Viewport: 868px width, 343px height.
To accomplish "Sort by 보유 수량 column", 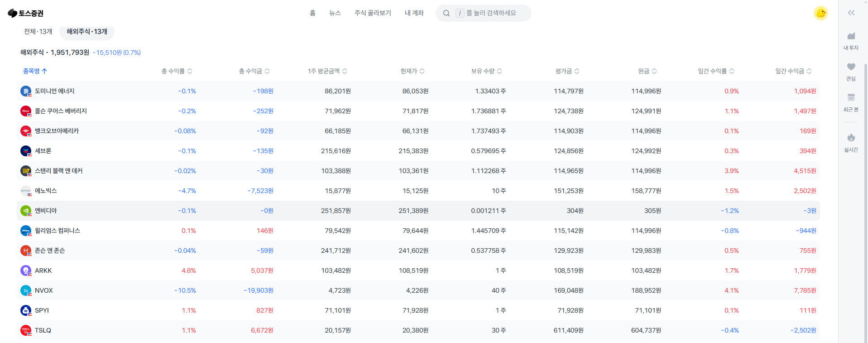I will 486,71.
